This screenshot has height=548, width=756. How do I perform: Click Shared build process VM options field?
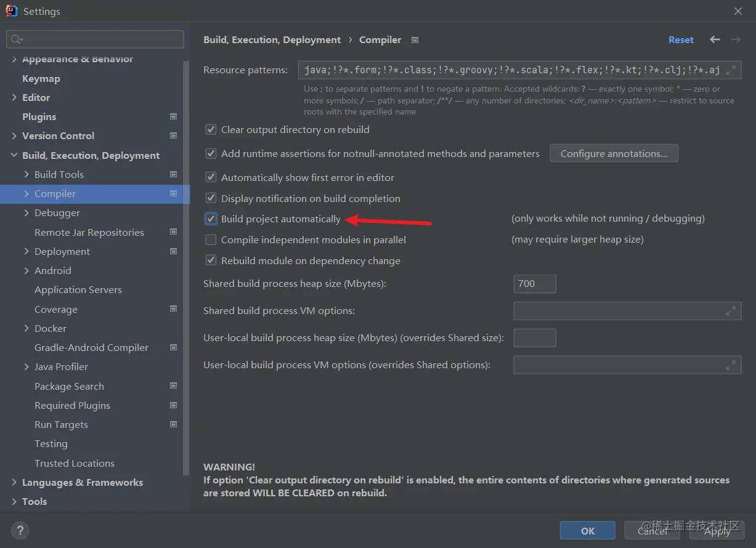tap(627, 311)
